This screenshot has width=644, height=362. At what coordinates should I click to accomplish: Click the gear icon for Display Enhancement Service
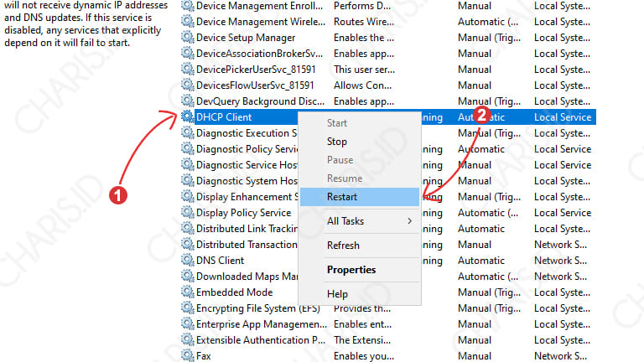pos(188,197)
